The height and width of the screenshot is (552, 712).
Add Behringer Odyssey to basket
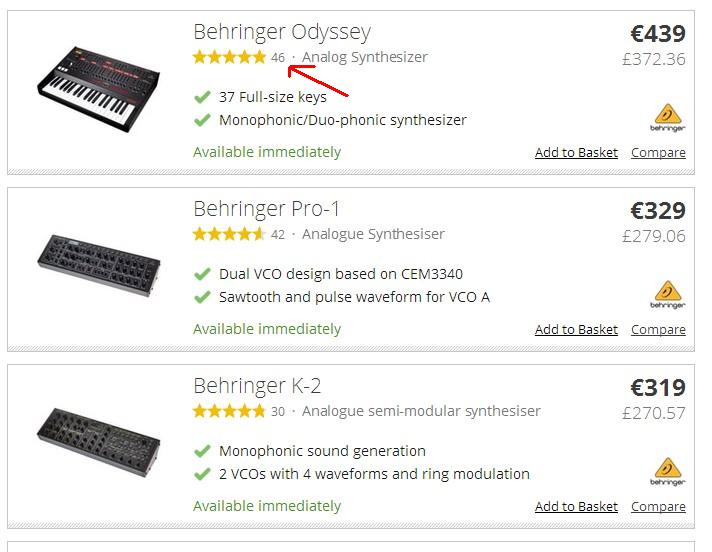click(x=576, y=153)
